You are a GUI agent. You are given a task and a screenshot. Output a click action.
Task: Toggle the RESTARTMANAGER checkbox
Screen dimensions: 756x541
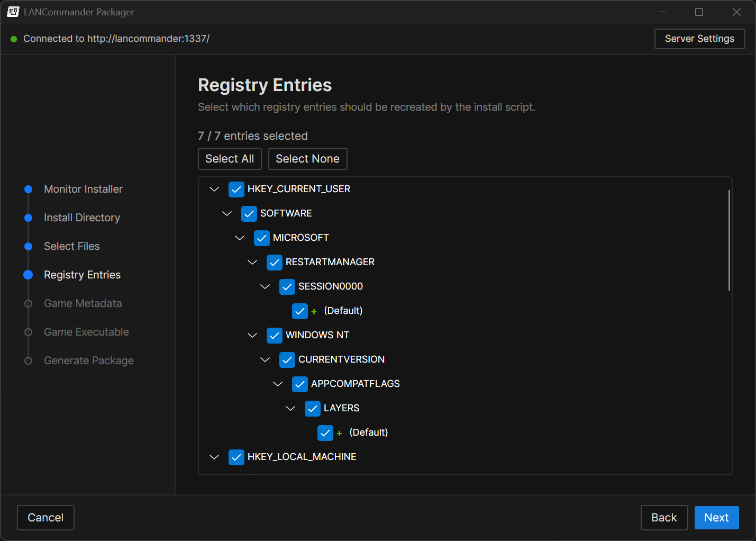275,263
